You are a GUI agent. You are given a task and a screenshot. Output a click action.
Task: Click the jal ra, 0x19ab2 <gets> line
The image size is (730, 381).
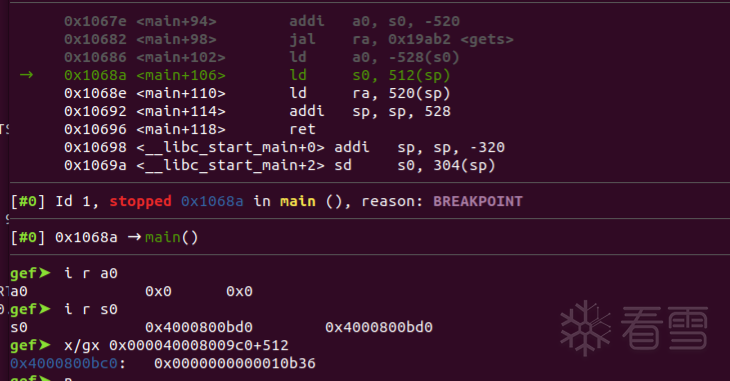pos(289,39)
